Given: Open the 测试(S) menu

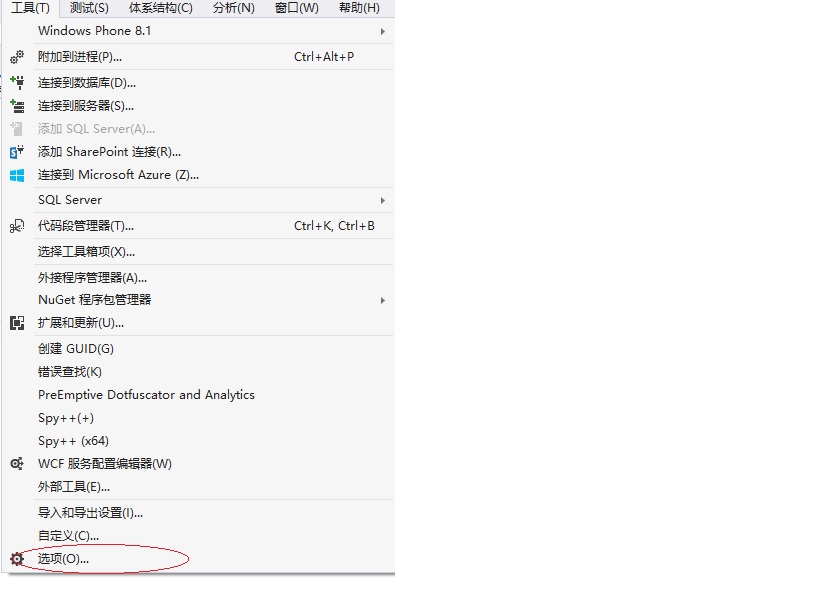Looking at the screenshot, I should click(89, 8).
